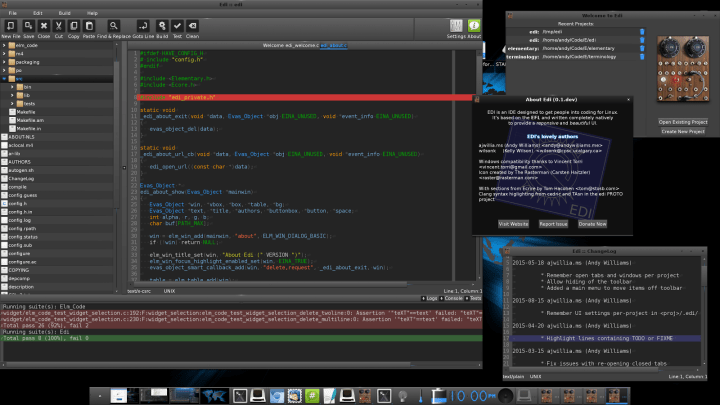Click the New File toolbar icon
Image resolution: width=720 pixels, height=405 pixels.
click(x=10, y=26)
